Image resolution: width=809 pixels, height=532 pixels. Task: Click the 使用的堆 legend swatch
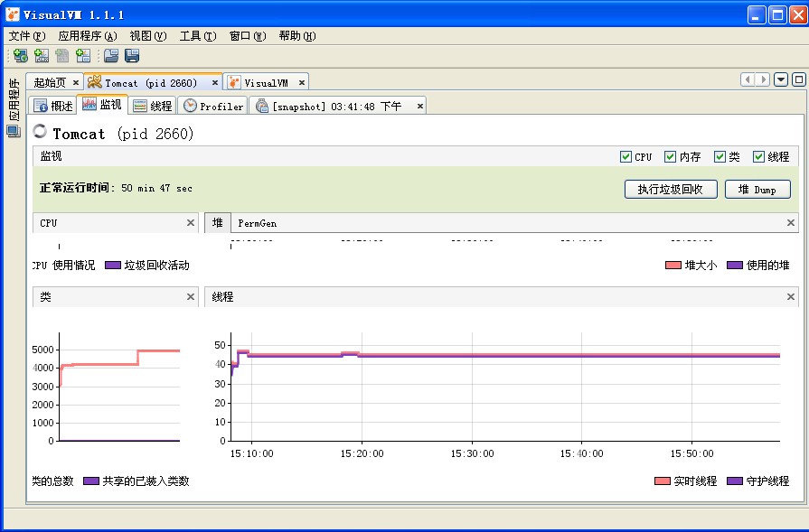735,266
